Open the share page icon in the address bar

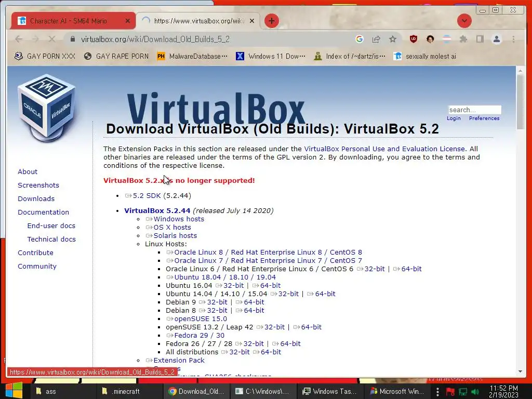coord(376,39)
